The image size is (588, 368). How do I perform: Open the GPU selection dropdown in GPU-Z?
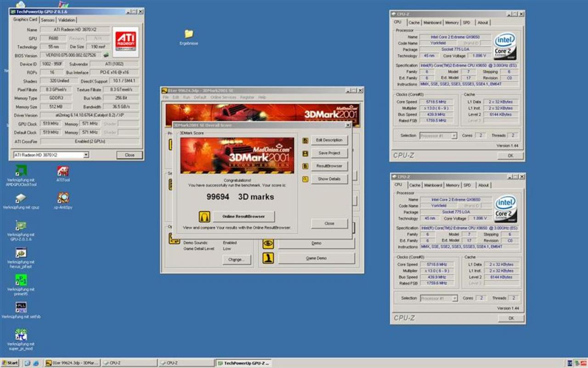tap(86, 155)
